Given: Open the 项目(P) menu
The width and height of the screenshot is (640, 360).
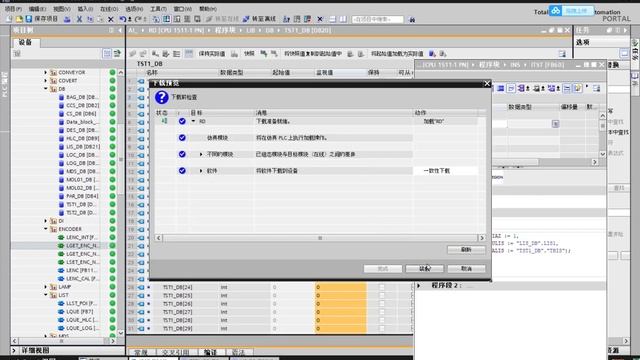Looking at the screenshot, I should pos(13,9).
